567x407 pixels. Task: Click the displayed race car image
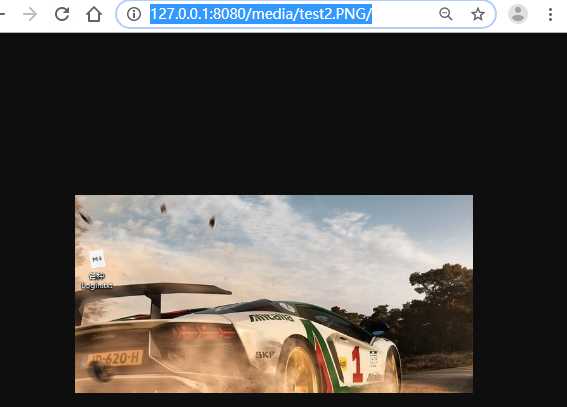(x=274, y=294)
